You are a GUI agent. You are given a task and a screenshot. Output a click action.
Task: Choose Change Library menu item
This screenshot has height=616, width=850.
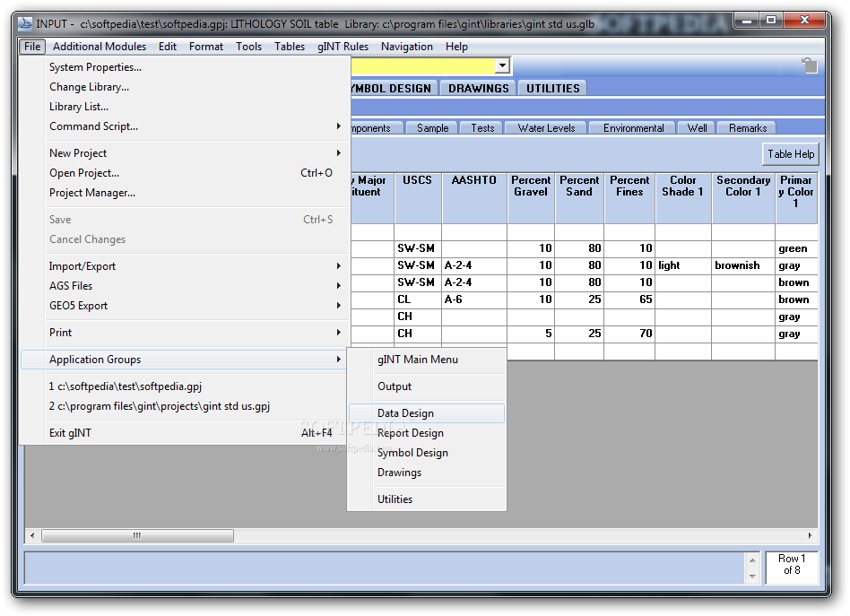click(x=184, y=87)
